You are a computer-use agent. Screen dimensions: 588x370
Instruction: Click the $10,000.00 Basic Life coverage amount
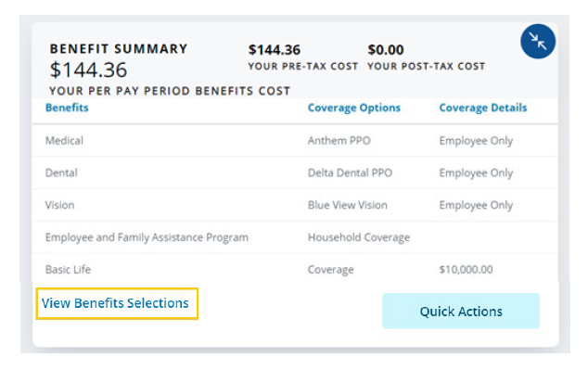[x=466, y=270]
